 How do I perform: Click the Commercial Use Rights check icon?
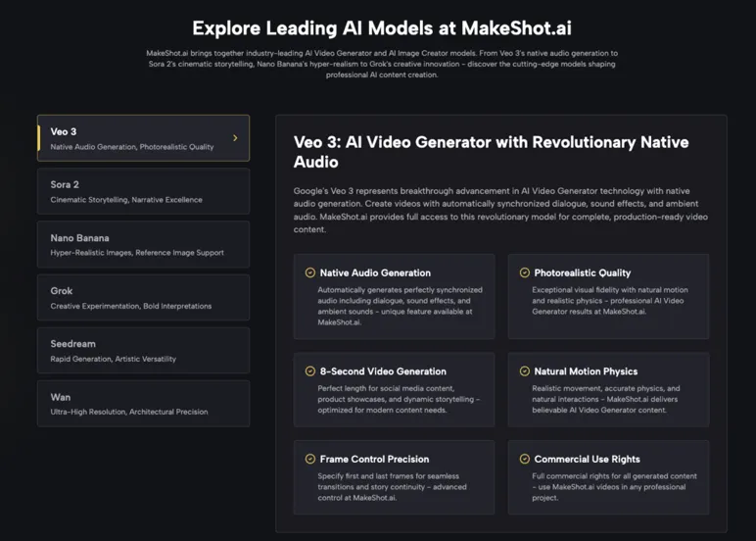click(525, 459)
